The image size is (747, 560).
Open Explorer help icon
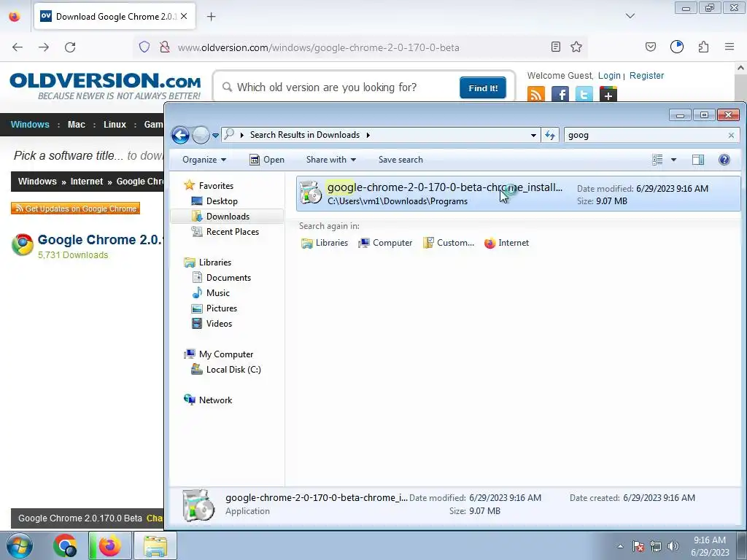724,160
